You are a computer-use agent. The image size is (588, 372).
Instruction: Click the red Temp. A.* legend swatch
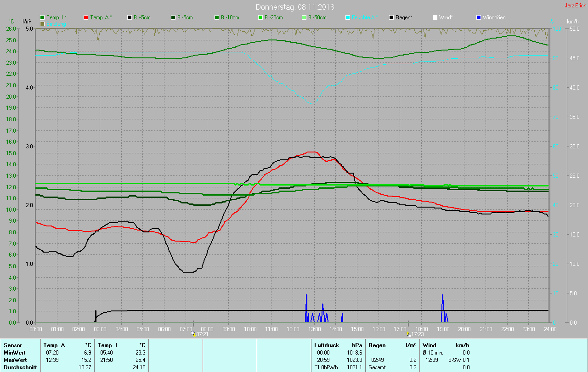pos(86,17)
